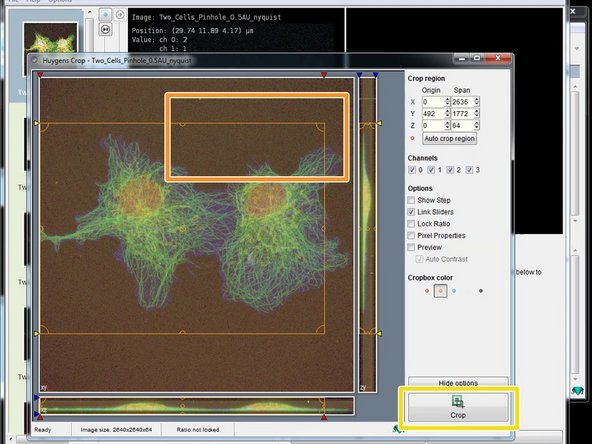Screen dimensions: 592x444
Task: Click the Crop button with crop icon
Action: point(458,407)
